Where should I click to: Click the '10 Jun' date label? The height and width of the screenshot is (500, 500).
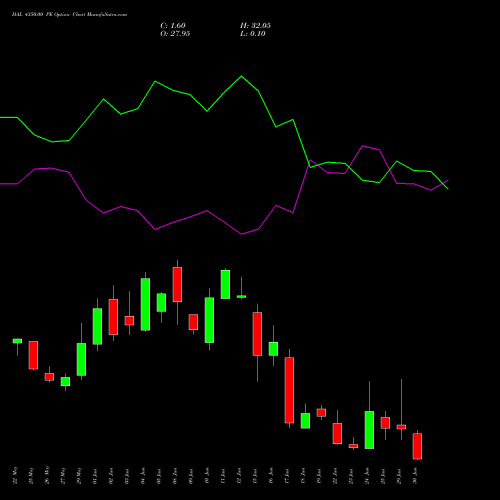(x=207, y=476)
